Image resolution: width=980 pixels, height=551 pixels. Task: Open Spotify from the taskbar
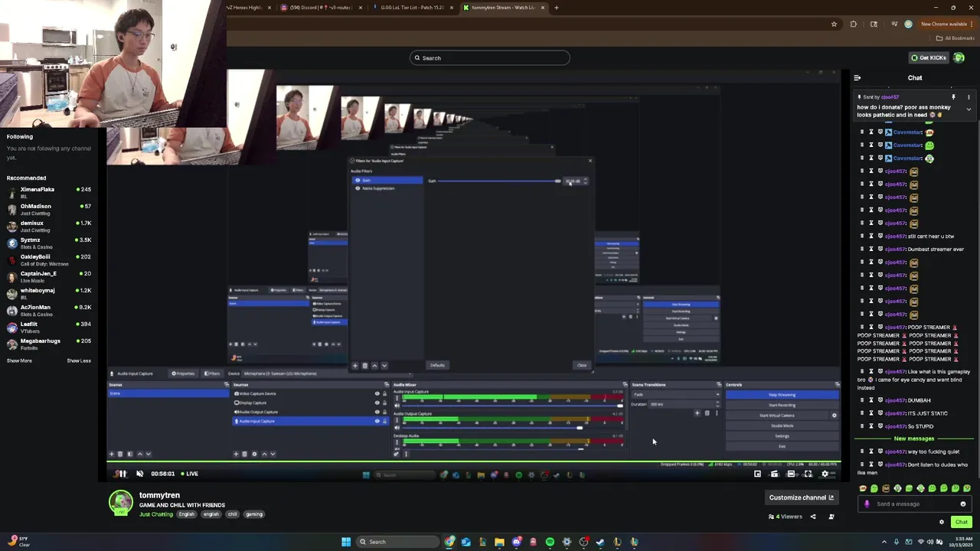pos(550,542)
